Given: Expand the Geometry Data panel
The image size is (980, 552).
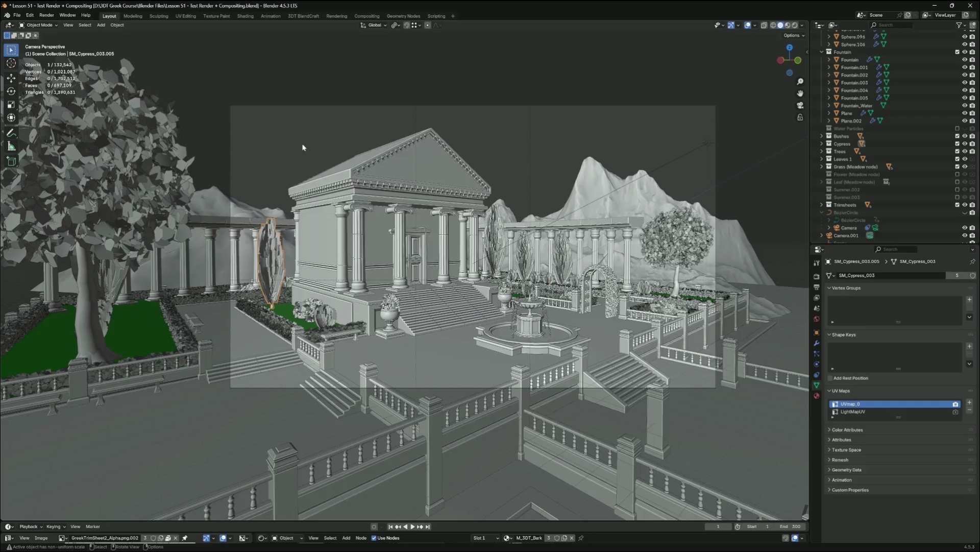Looking at the screenshot, I should pyautogui.click(x=846, y=470).
